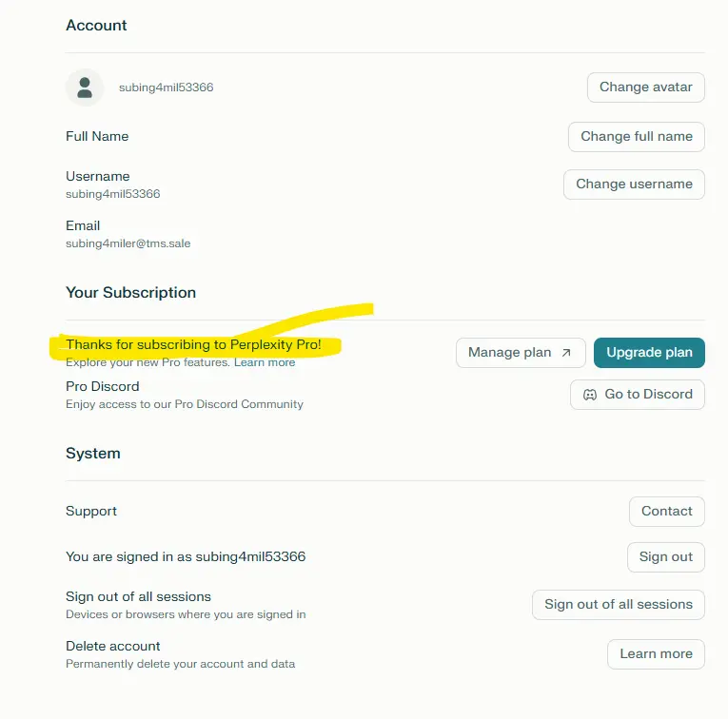Viewport: 728px width, 719px height.
Task: Contact support
Action: [667, 512]
